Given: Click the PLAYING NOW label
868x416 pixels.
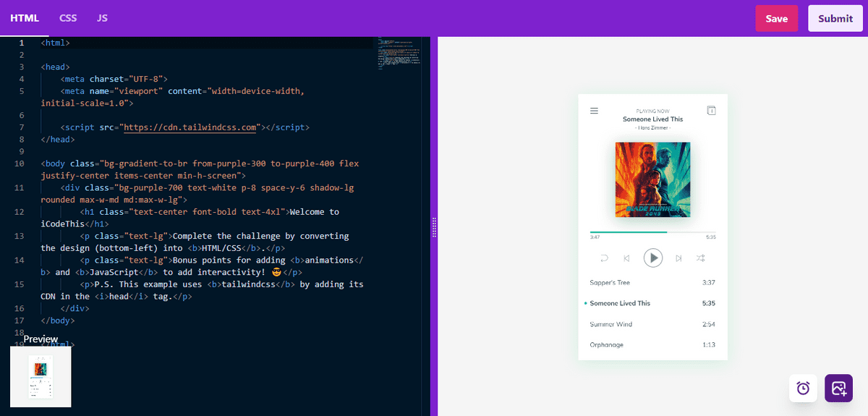Looking at the screenshot, I should 652,111.
